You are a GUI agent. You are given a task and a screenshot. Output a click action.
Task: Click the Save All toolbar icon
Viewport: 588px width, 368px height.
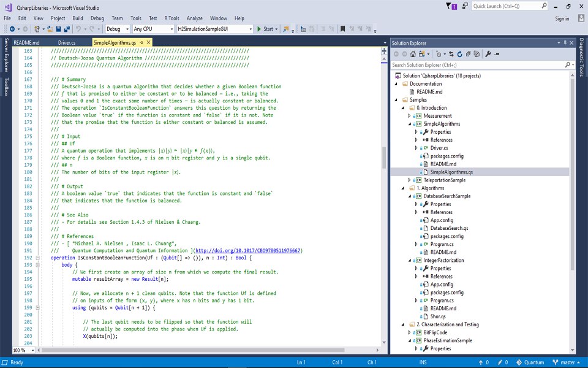pos(66,29)
